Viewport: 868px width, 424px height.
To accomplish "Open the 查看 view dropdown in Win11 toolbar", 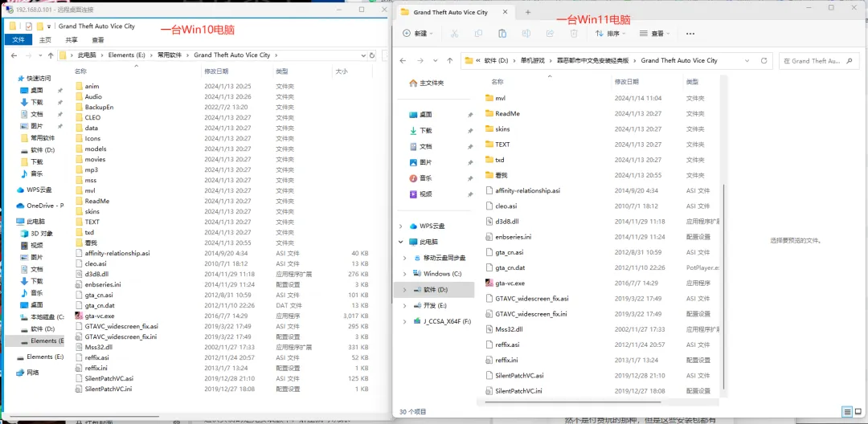I will tap(654, 34).
